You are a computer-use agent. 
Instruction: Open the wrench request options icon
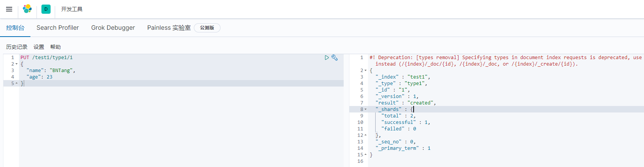point(335,58)
